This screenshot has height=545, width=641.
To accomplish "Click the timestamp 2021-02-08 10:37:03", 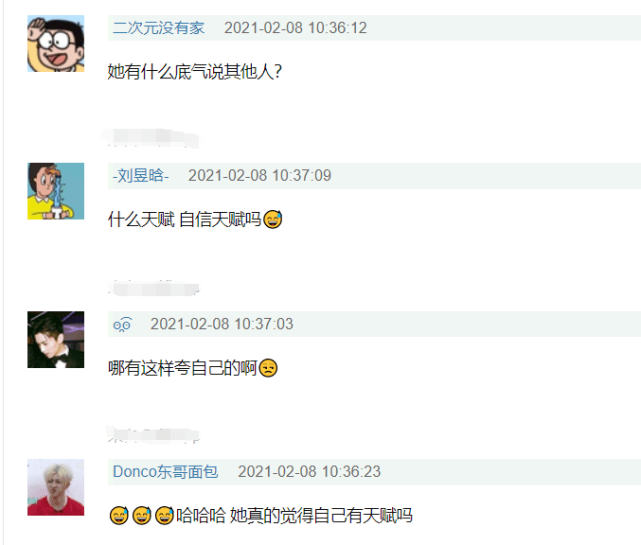I will 222,324.
